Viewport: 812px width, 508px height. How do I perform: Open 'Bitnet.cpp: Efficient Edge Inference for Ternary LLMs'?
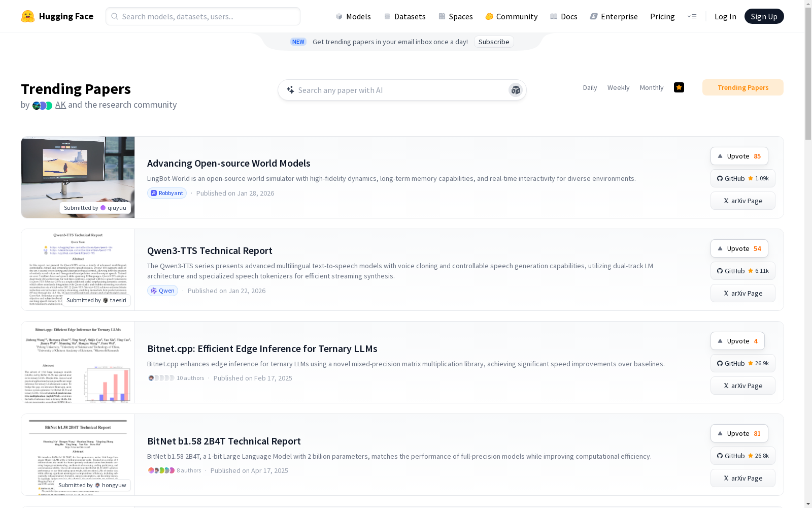(262, 348)
